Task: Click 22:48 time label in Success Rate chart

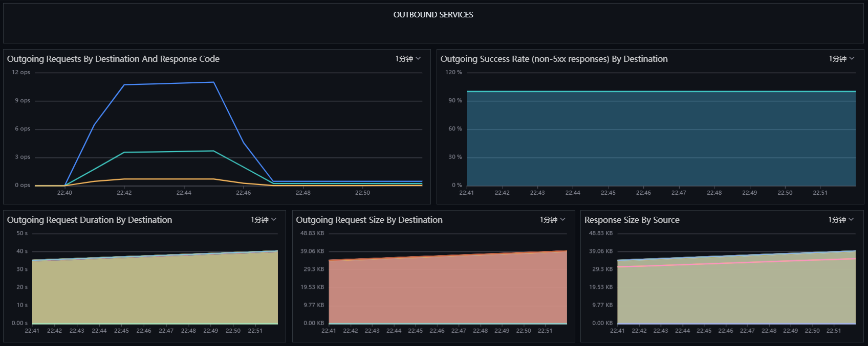Action: click(x=714, y=193)
